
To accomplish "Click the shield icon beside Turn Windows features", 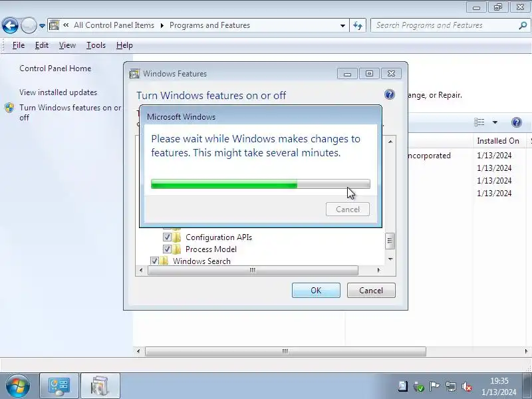I will 9,108.
